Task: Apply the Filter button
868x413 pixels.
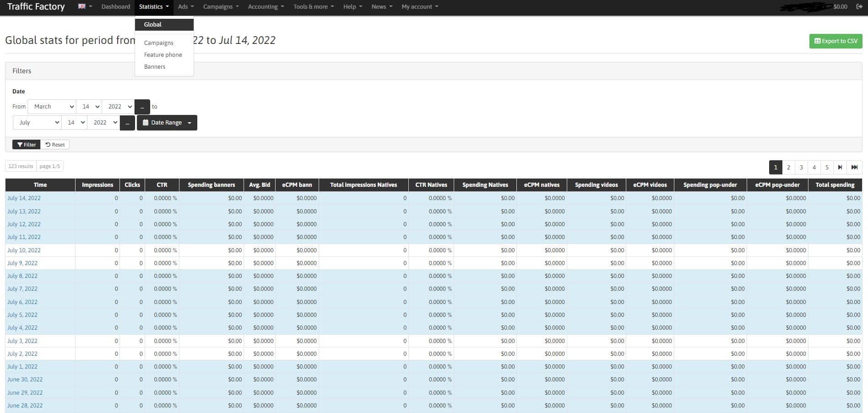Action: pyautogui.click(x=27, y=145)
